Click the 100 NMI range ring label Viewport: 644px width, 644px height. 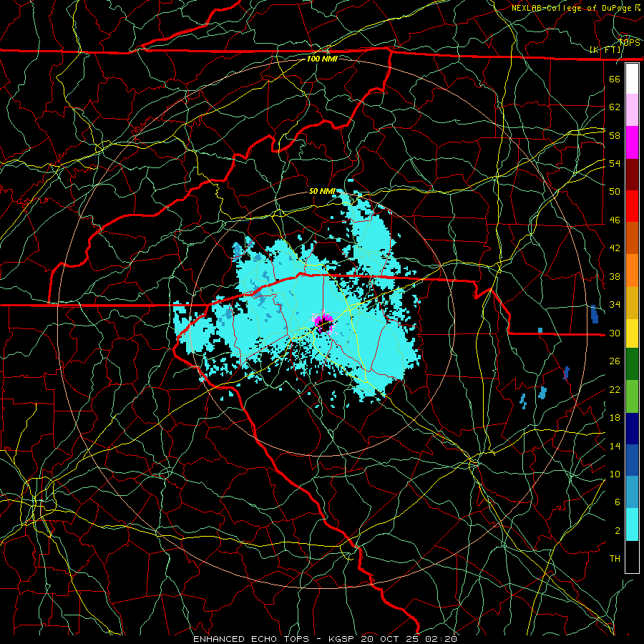coord(322,59)
